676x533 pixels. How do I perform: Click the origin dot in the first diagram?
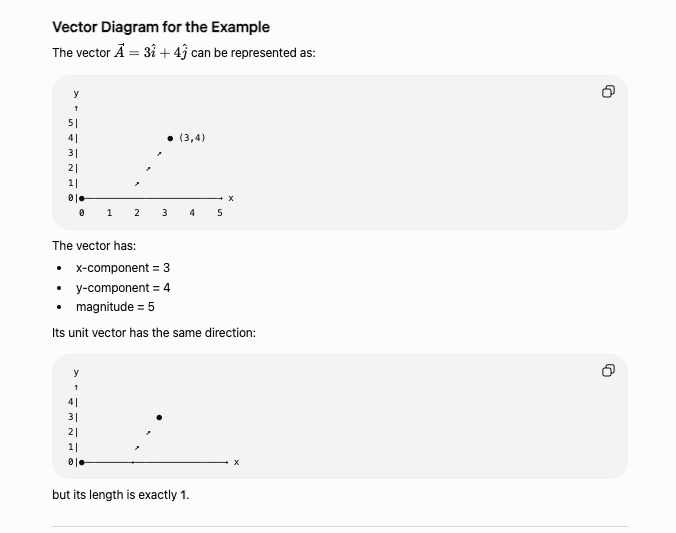pyautogui.click(x=81, y=198)
